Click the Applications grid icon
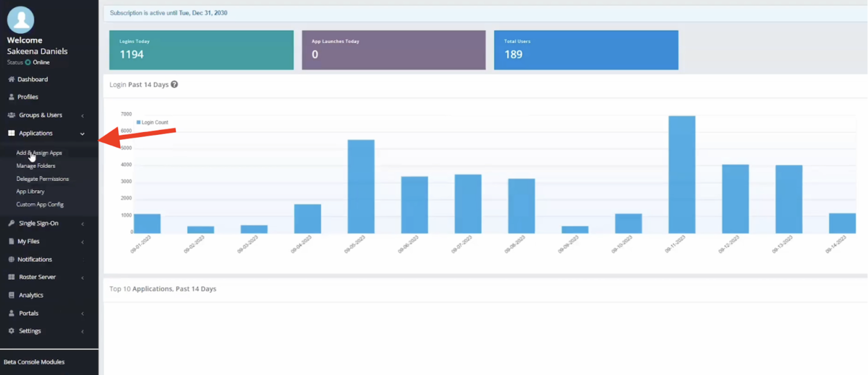 coord(11,133)
